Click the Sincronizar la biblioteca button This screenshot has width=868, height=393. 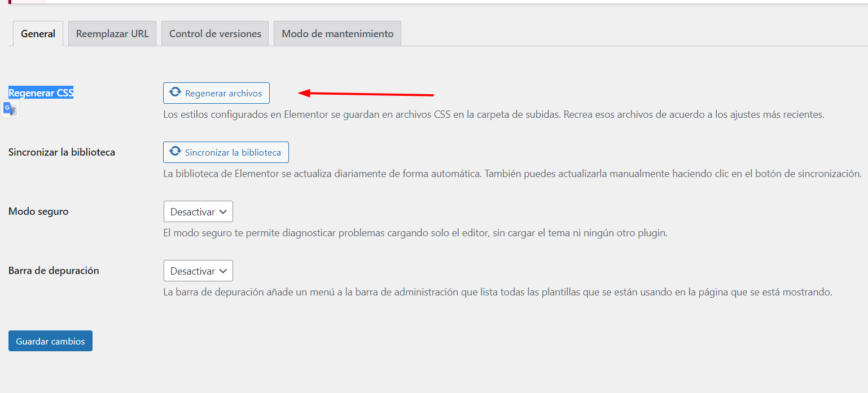pos(226,152)
